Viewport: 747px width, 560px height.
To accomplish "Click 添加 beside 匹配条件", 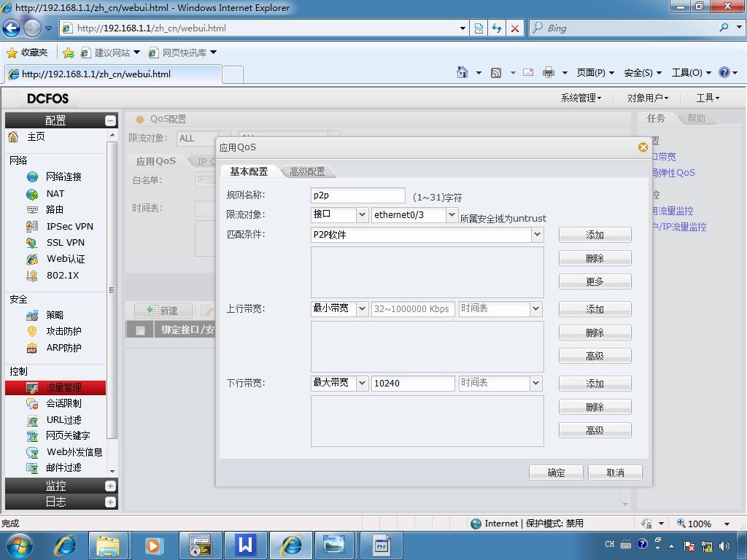I will click(x=595, y=235).
